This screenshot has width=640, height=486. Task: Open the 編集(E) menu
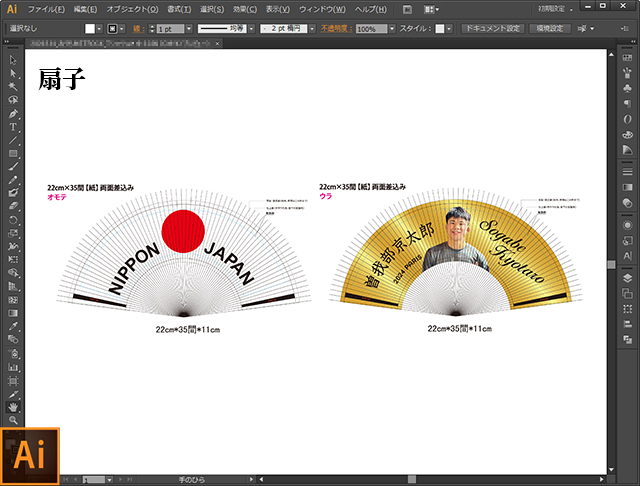(85, 9)
